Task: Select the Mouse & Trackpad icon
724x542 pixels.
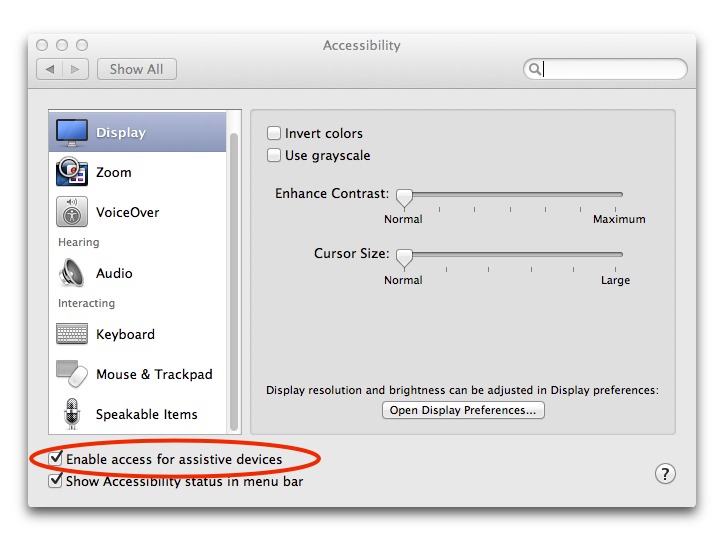Action: coord(72,373)
